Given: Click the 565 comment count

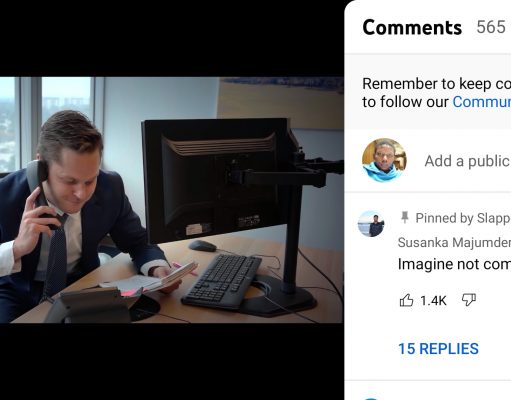Looking at the screenshot, I should click(x=491, y=27).
